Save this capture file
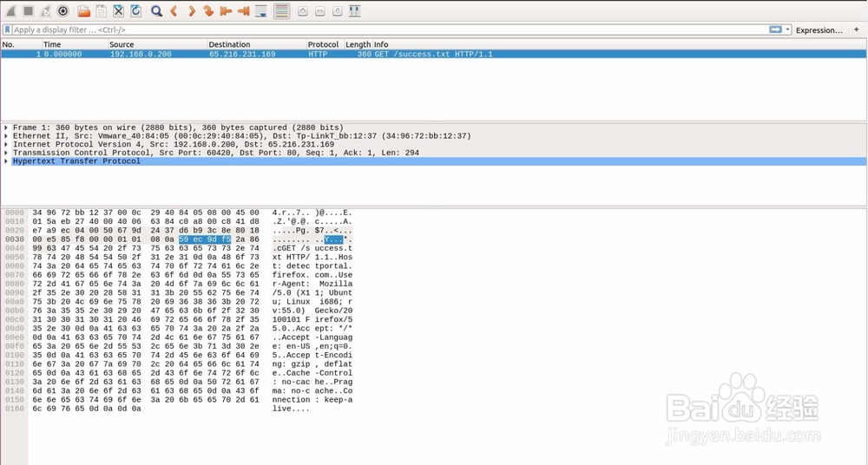The width and height of the screenshot is (868, 465). click(101, 11)
